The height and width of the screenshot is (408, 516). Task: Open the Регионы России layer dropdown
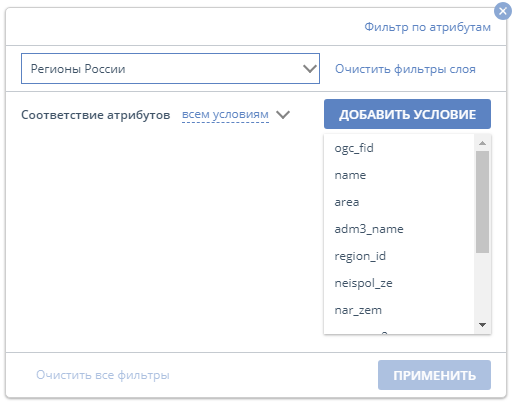click(x=170, y=69)
